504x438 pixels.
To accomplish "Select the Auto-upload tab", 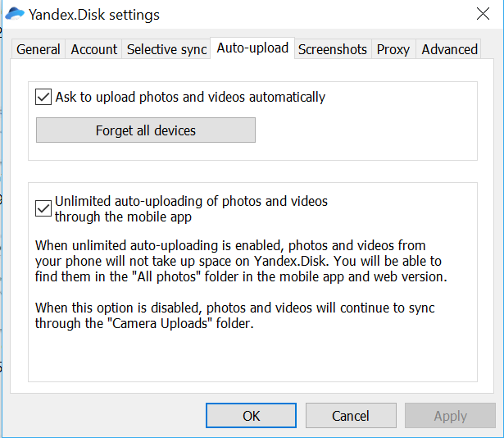I will coord(252,48).
